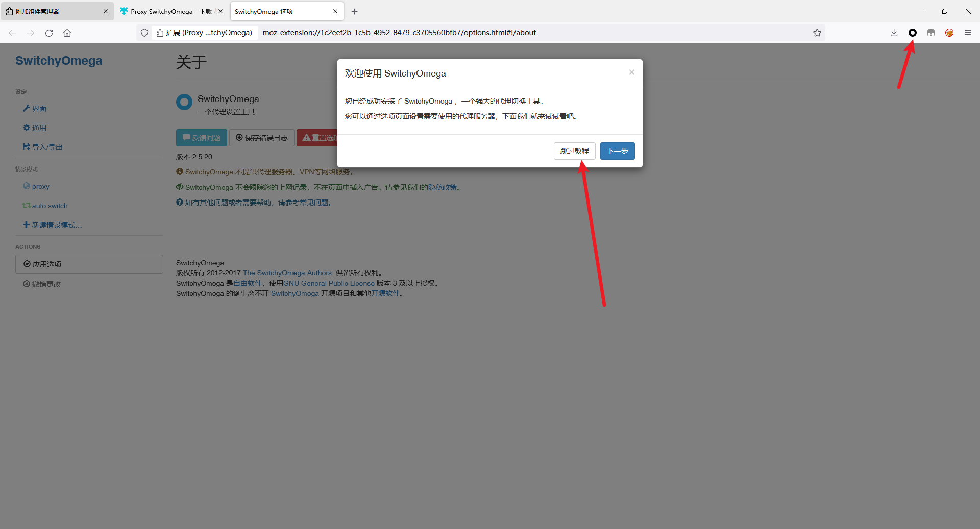Minimize the Firefox window
This screenshot has height=529, width=980.
(921, 11)
